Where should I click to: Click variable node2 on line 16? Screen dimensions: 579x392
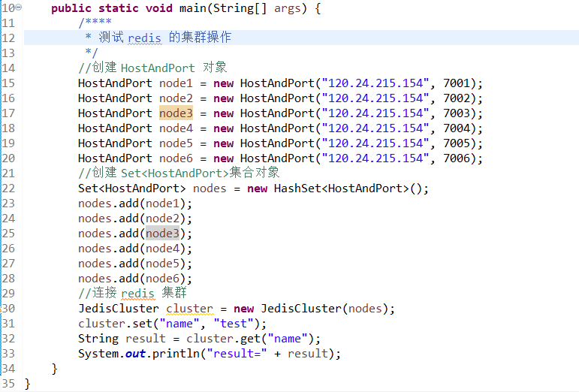pyautogui.click(x=176, y=98)
